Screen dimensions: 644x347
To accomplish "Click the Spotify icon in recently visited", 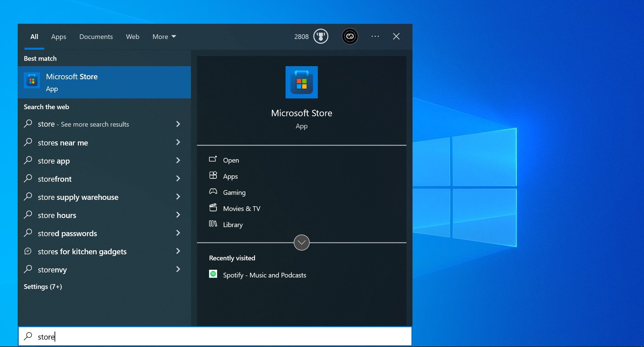I will pos(213,274).
